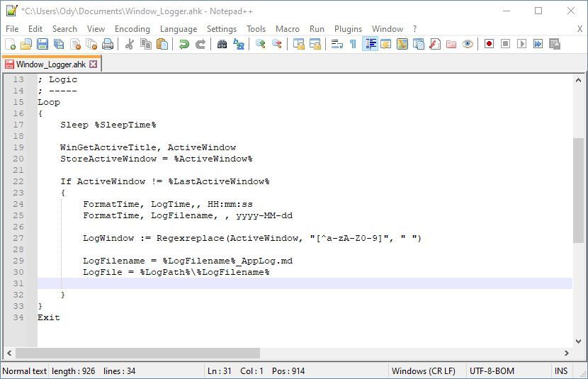The height and width of the screenshot is (379, 588).
Task: Click the macro Playback triangle button
Action: coord(521,44)
